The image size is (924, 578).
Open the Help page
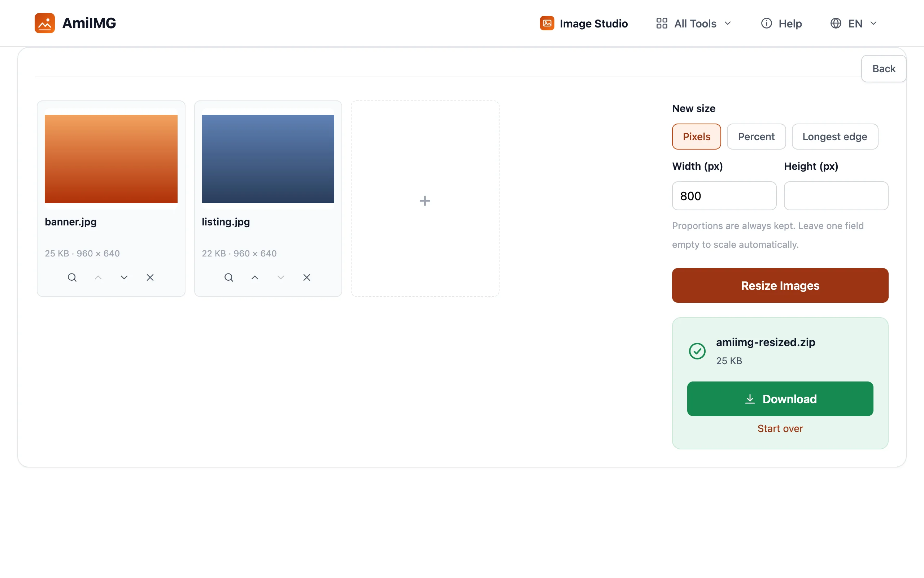(781, 23)
